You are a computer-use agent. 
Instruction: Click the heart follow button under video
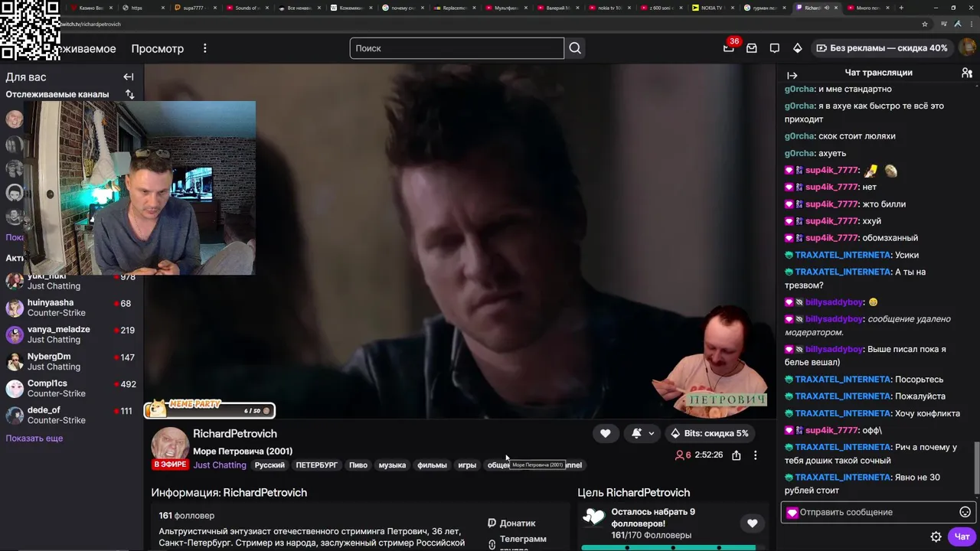point(605,433)
